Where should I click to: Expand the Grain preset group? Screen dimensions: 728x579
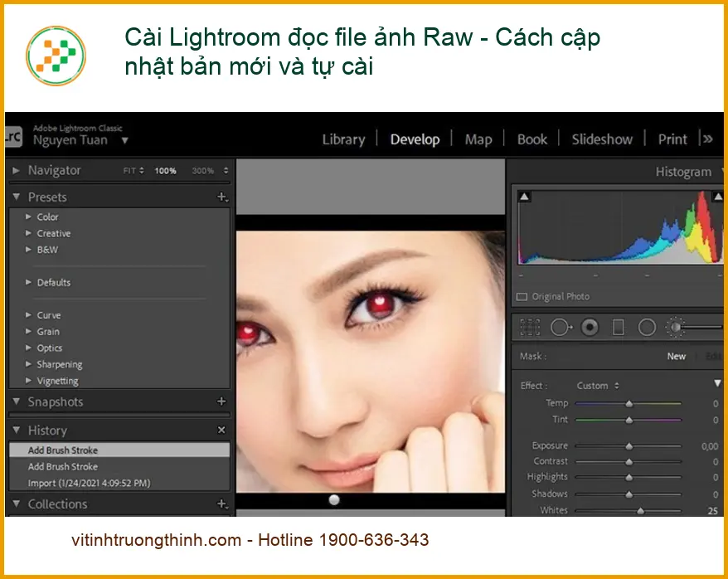(28, 331)
